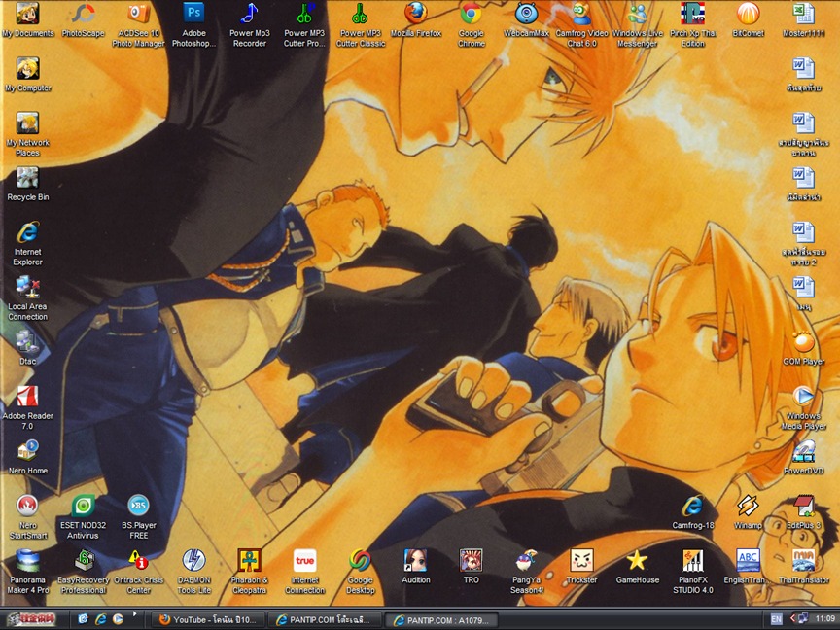Open the My Documents desktop icon
The height and width of the screenshot is (630, 840).
point(28,20)
